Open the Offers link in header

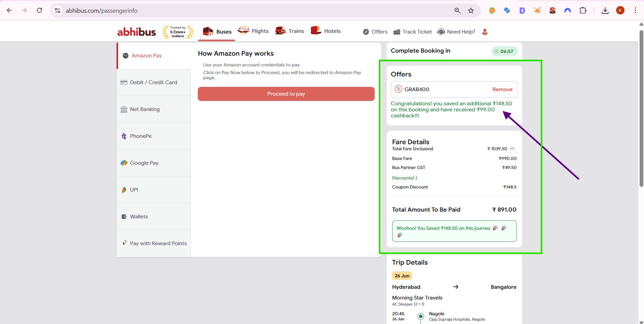click(x=375, y=32)
